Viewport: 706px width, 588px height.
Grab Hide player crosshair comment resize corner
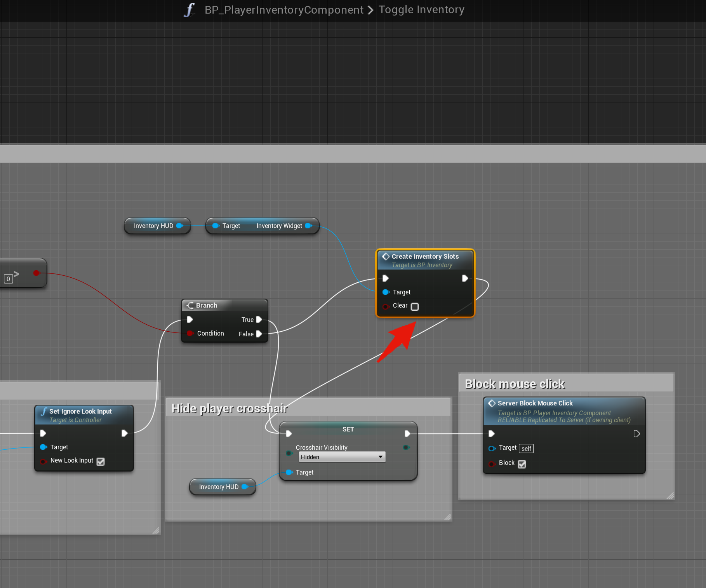click(x=448, y=517)
